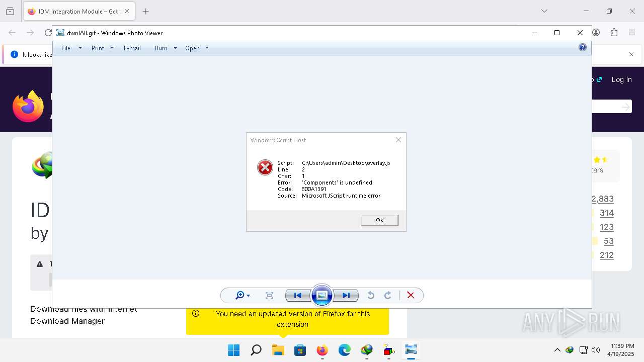Expand the Print dropdown arrow
Screen dimensions: 644x362
tap(112, 48)
